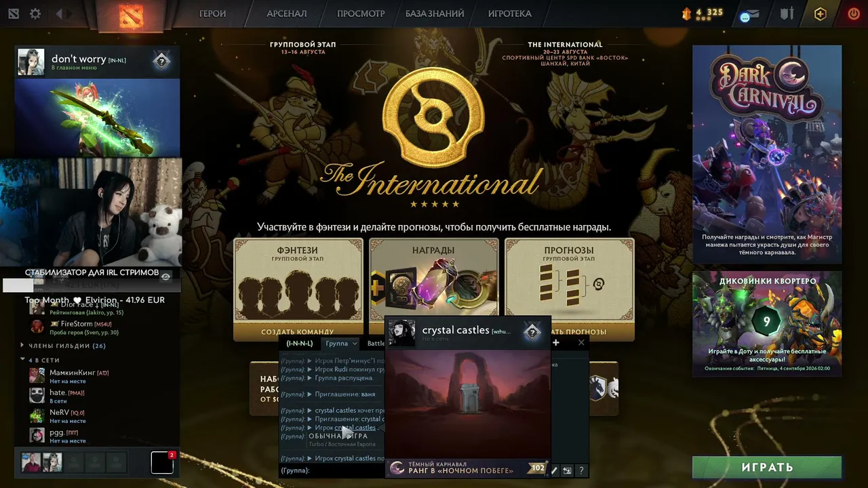View don't worry's rank medal

161,62
